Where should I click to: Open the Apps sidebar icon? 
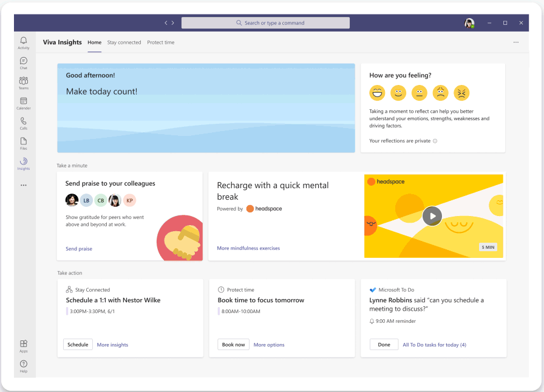coord(23,345)
